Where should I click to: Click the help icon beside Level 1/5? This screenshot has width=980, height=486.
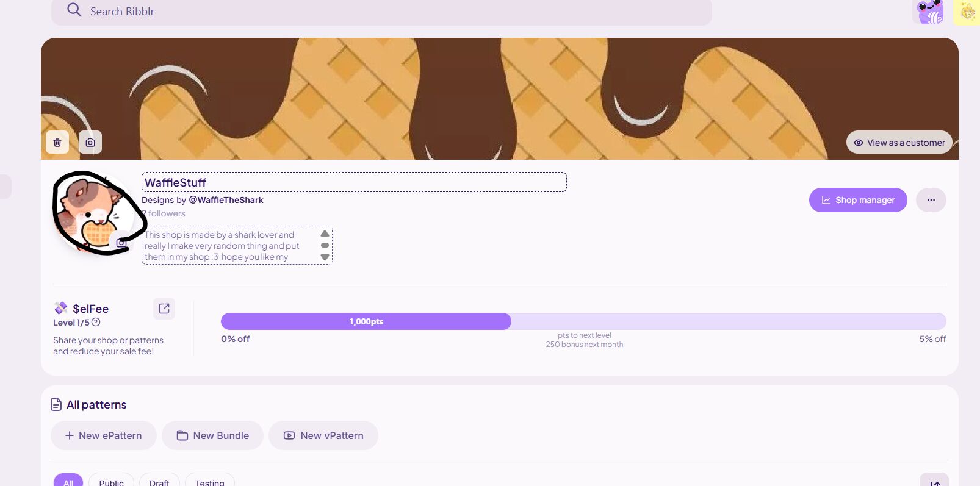click(x=96, y=323)
